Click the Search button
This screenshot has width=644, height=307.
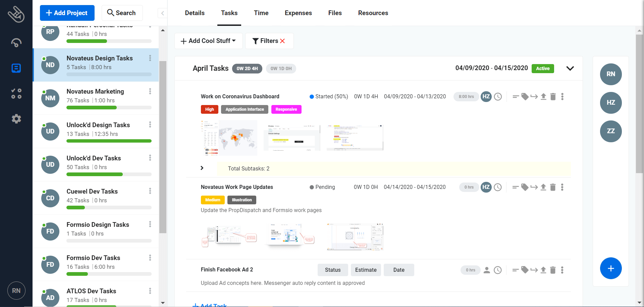(122, 13)
